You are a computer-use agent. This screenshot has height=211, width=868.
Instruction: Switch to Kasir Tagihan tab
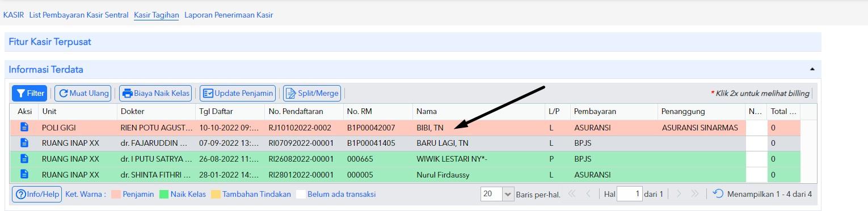157,15
